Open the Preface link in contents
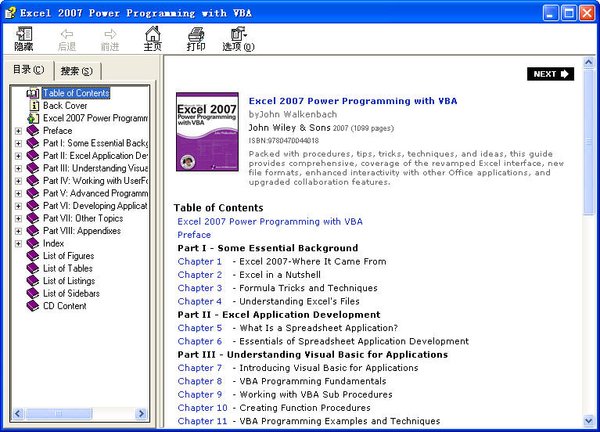The height and width of the screenshot is (432, 600). 194,235
